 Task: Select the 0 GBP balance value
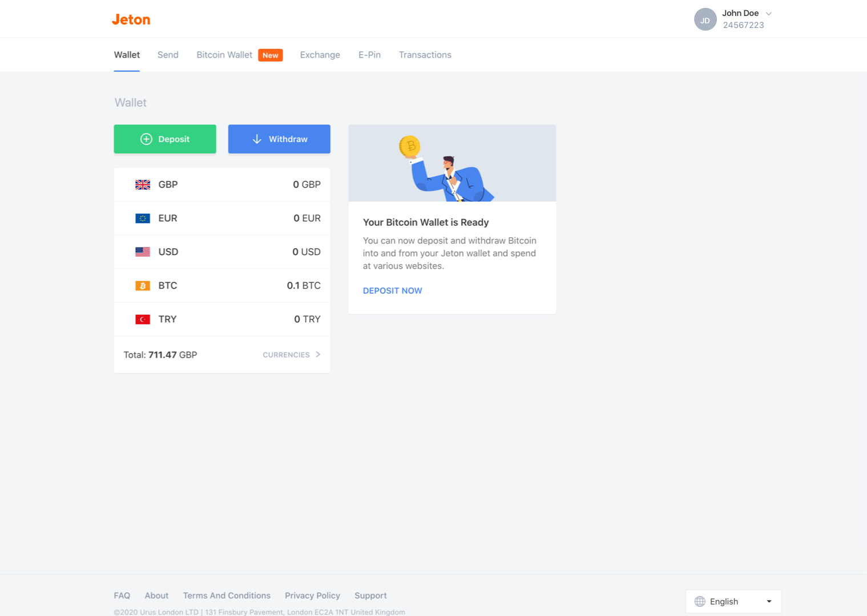(307, 184)
